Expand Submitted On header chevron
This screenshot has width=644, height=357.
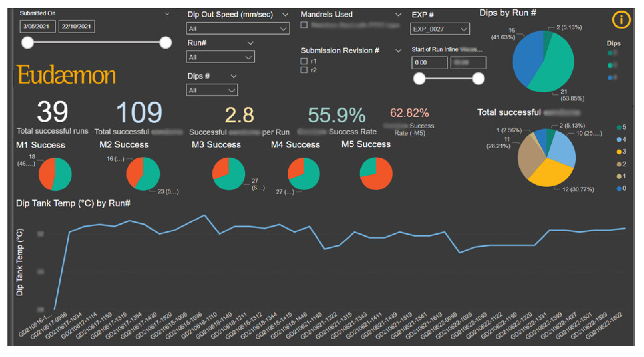(x=167, y=14)
